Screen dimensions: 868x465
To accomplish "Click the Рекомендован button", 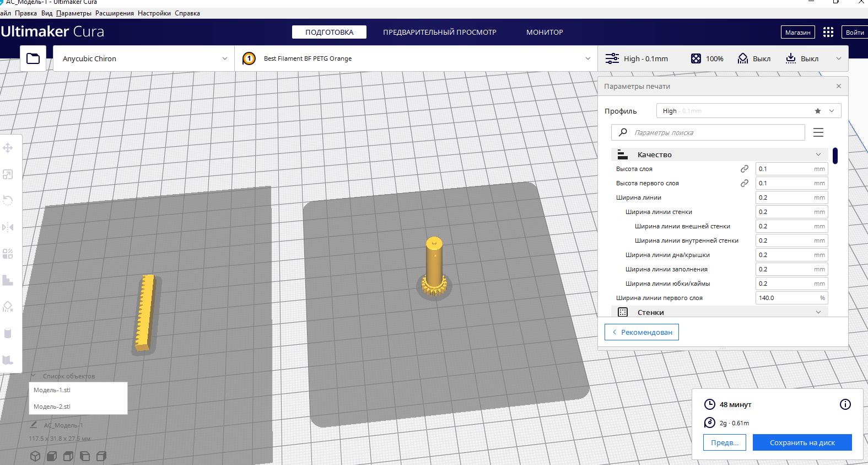I will [x=641, y=332].
